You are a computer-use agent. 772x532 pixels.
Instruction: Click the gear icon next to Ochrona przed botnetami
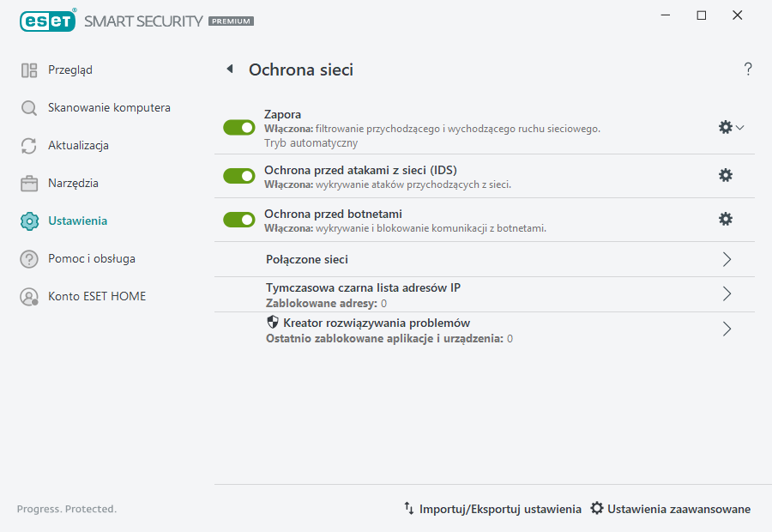(726, 219)
